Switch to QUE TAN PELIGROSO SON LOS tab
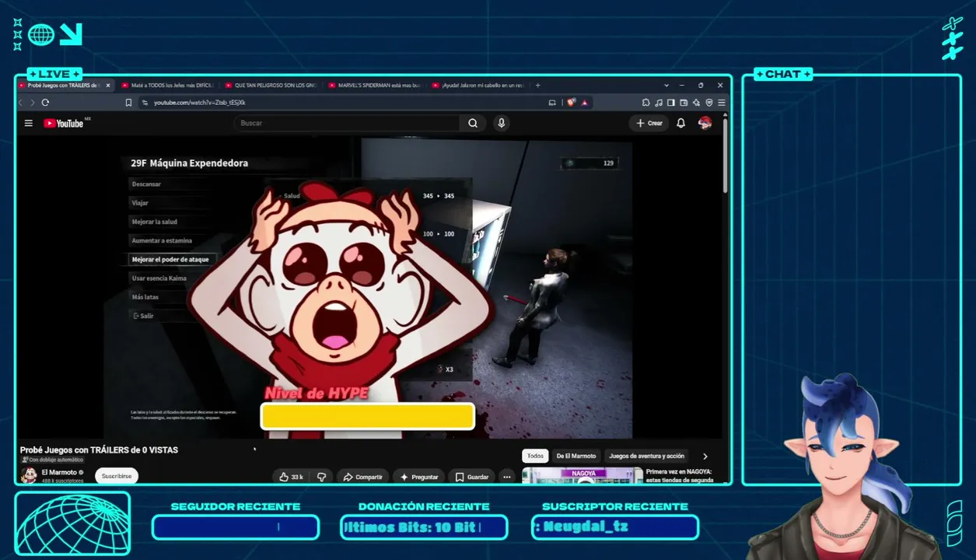 point(271,86)
